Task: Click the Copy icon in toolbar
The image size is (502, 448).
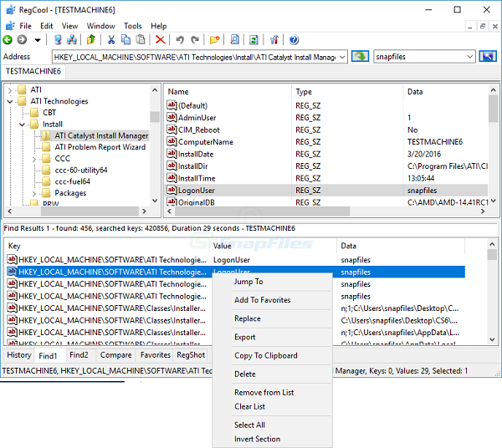Action: click(x=125, y=39)
